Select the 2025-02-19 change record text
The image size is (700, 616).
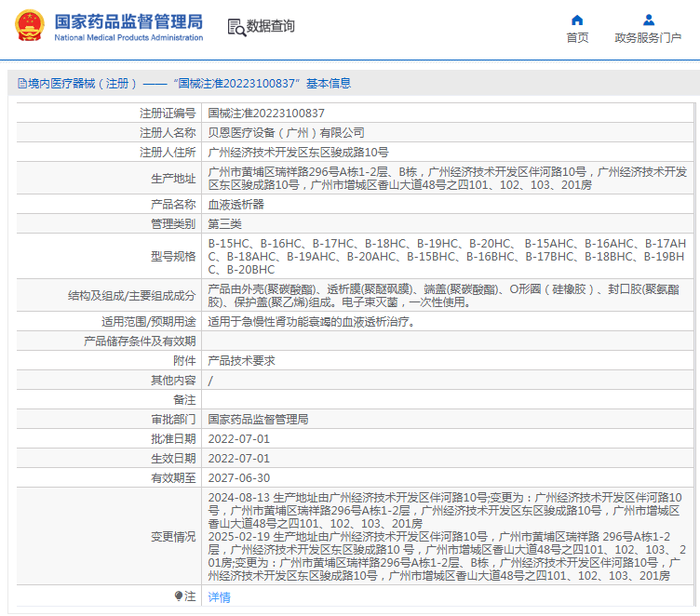(447, 556)
